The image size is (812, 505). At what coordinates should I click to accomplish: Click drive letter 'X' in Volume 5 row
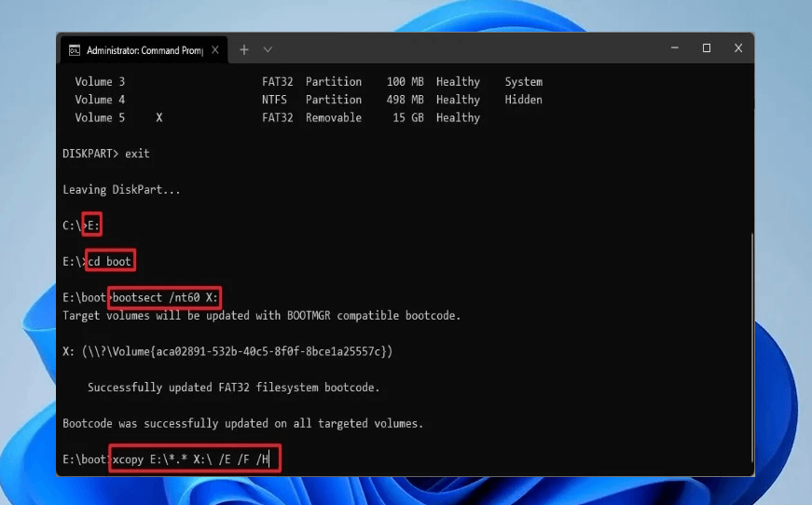pos(159,118)
